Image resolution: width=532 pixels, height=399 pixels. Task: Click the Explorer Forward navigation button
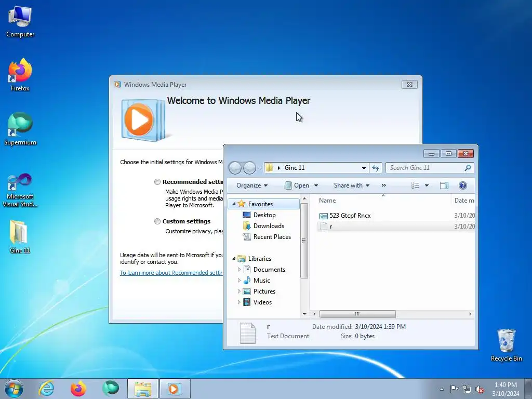point(249,168)
